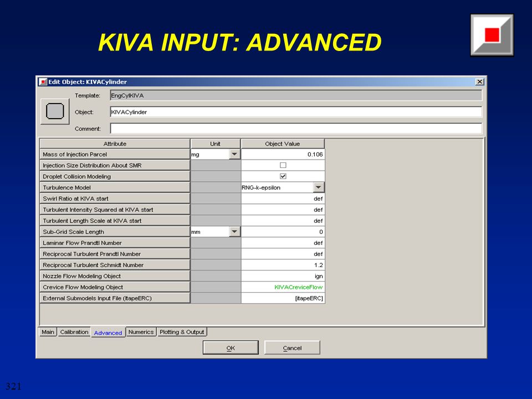Click the Unit column header
The height and width of the screenshot is (399, 532).
click(x=215, y=144)
